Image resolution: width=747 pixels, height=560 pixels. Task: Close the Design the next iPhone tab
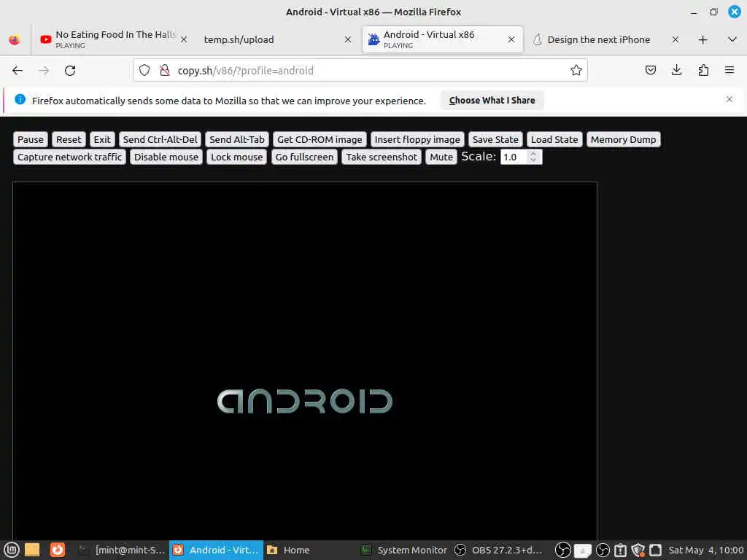point(676,39)
